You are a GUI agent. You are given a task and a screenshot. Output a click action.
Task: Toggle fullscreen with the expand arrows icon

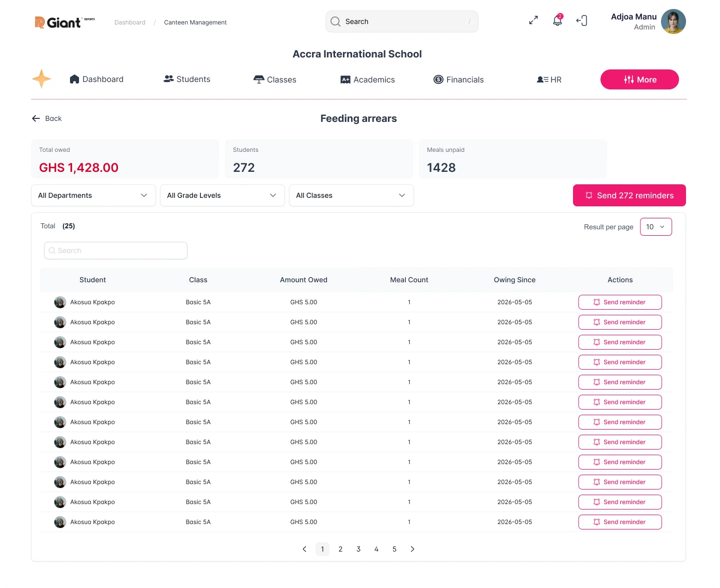point(533,20)
